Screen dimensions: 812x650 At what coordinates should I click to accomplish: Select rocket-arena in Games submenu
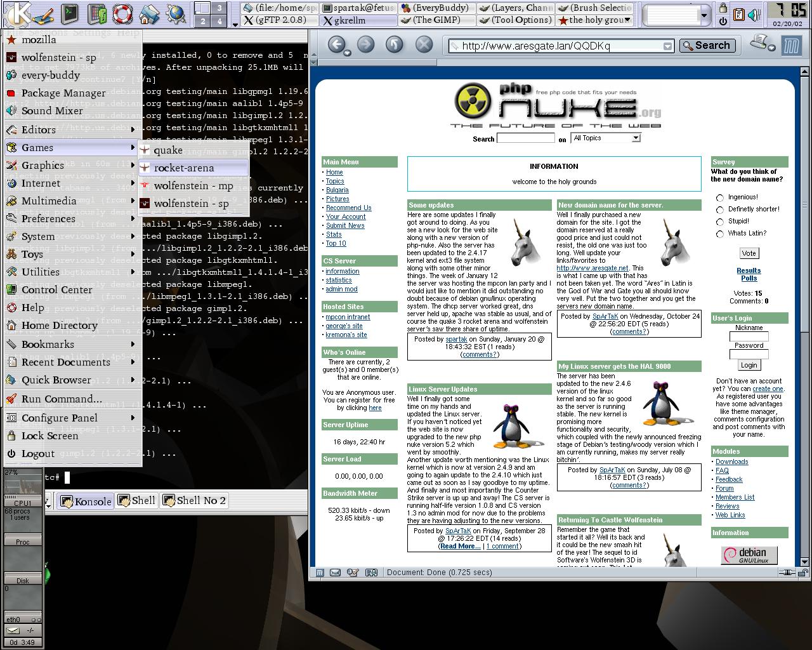coord(193,168)
